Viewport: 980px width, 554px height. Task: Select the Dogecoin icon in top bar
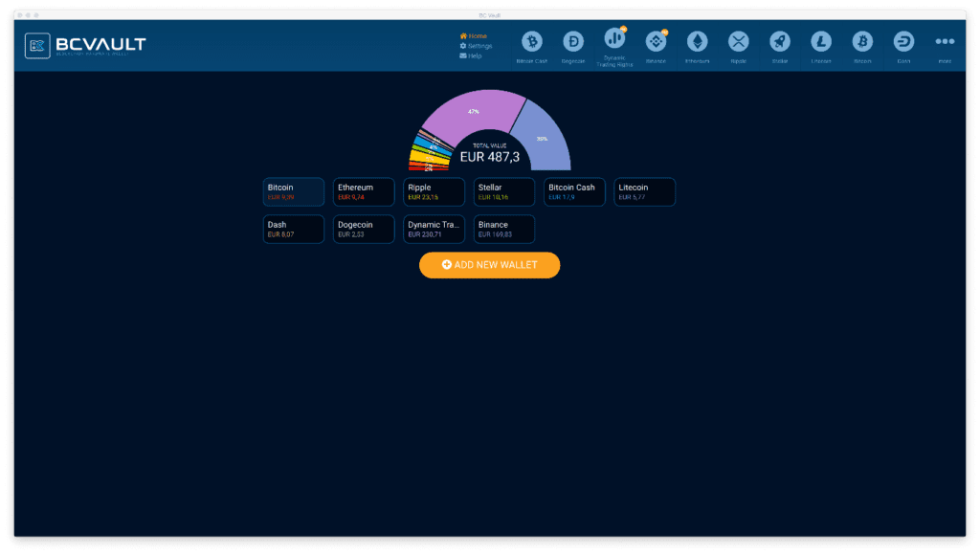[x=573, y=42]
